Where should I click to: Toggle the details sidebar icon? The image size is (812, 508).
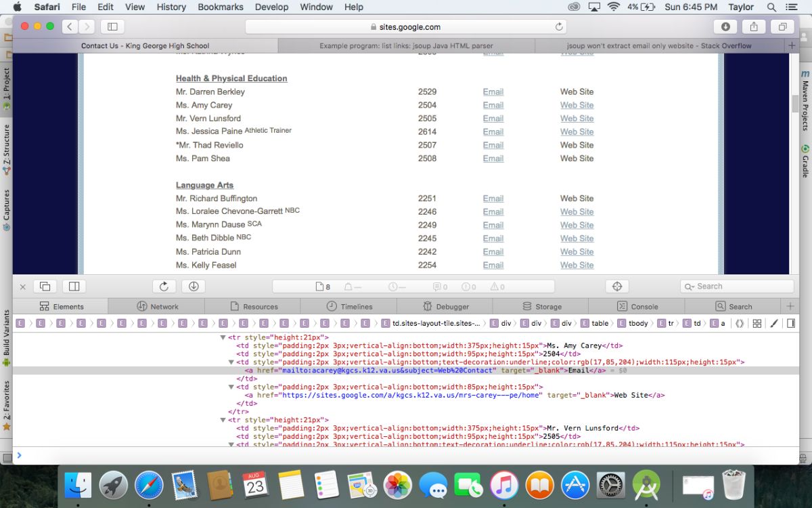pos(790,324)
